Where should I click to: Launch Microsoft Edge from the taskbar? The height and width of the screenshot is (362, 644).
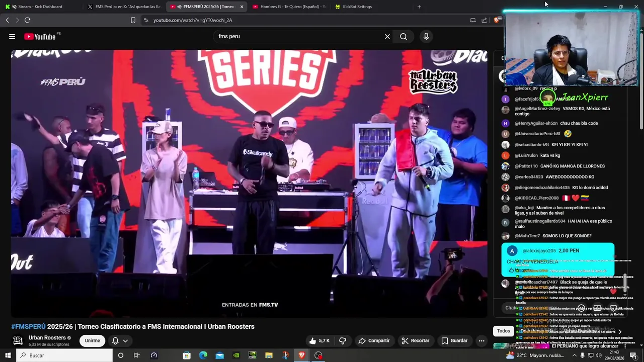pos(203,355)
